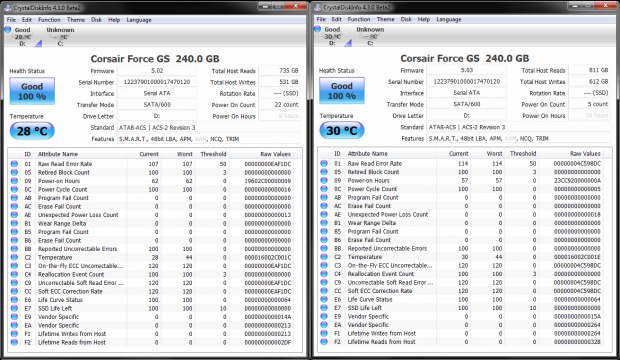Click status icon of Raw Read Error Rate, left

(14, 164)
